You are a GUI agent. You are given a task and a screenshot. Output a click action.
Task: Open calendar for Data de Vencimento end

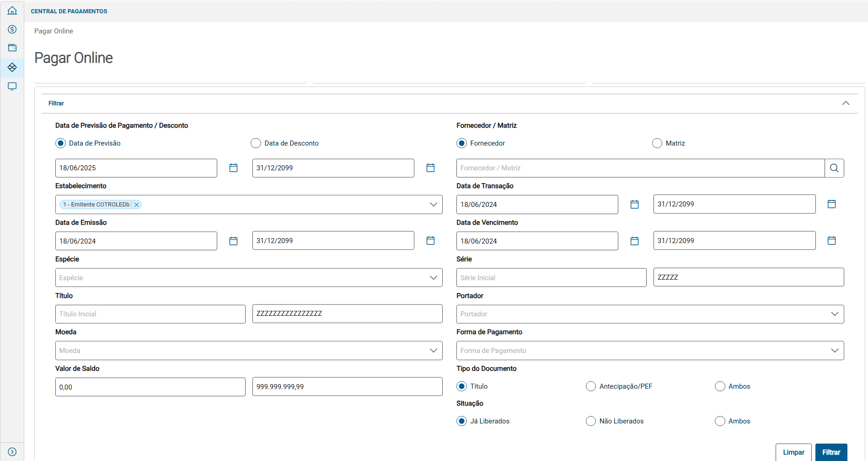pos(831,241)
